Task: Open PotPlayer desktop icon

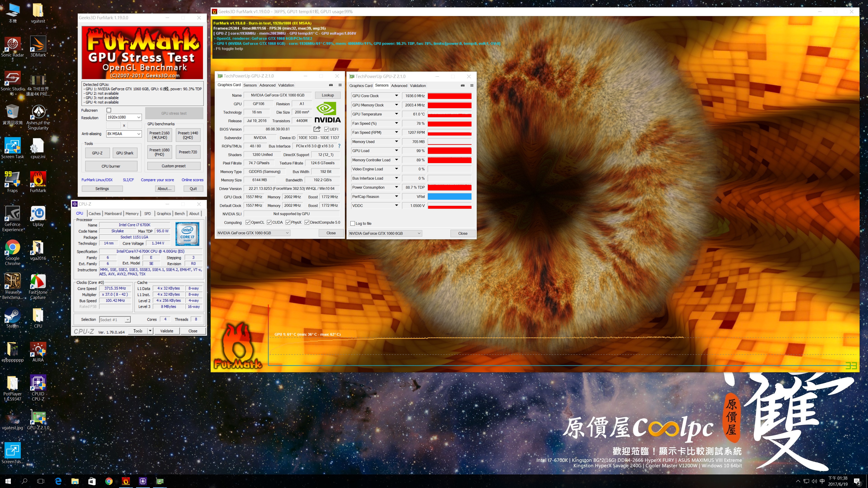Action: point(12,388)
